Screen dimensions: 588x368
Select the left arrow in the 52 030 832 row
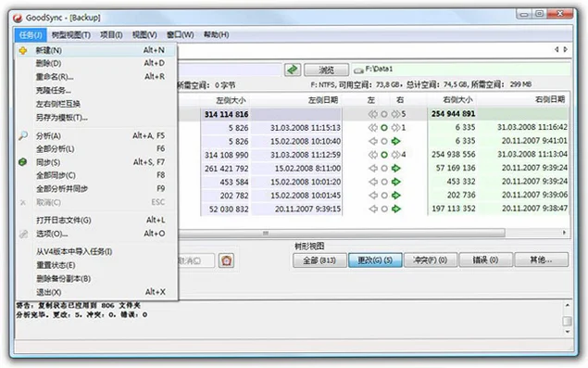click(373, 209)
